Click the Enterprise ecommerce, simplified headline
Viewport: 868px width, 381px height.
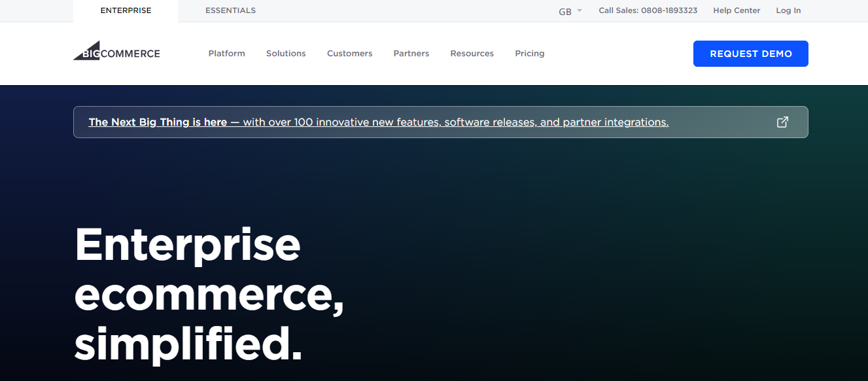click(209, 294)
